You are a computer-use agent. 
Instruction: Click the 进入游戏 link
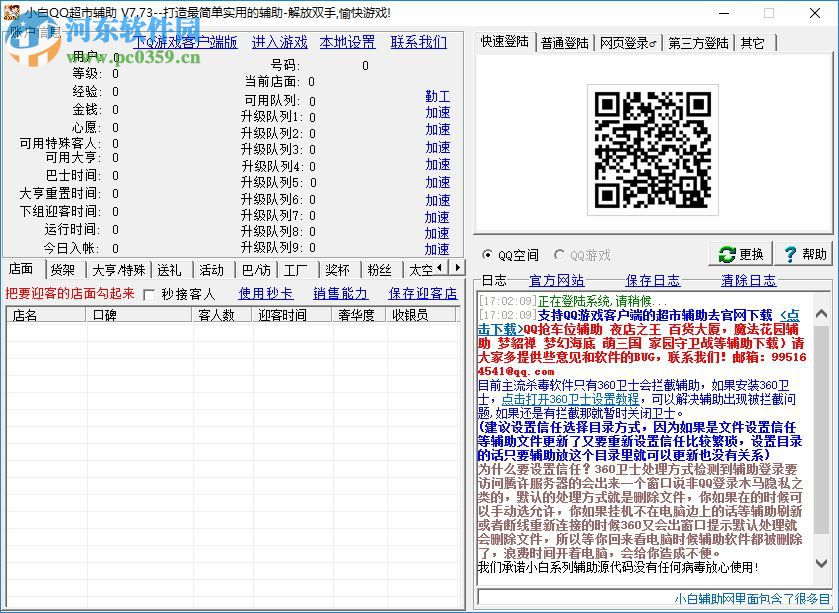281,43
